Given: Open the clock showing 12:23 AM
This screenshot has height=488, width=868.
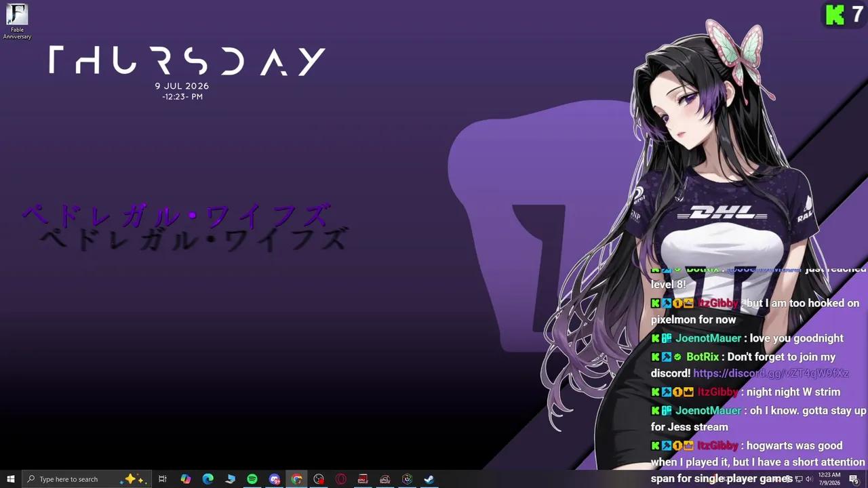Looking at the screenshot, I should [829, 479].
